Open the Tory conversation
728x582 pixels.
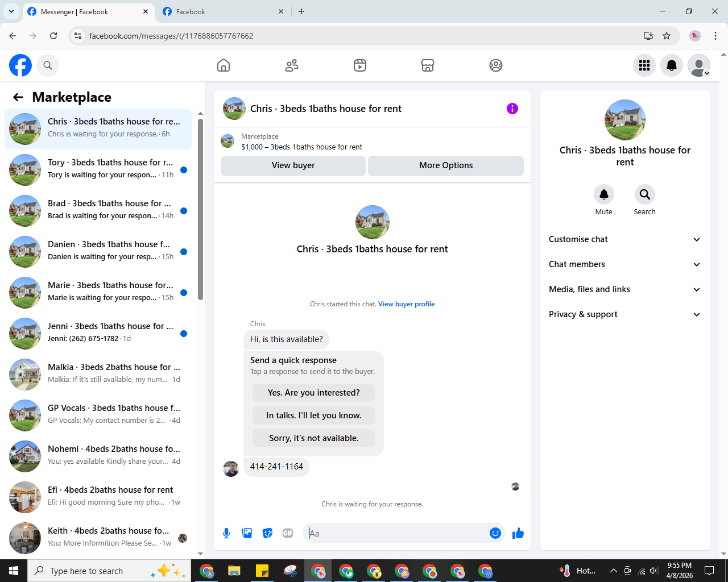point(98,170)
